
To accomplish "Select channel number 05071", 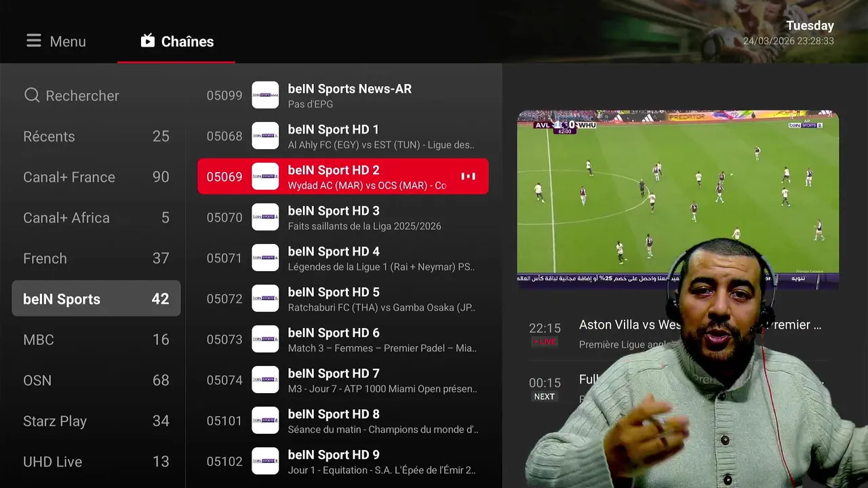I will [x=224, y=258].
